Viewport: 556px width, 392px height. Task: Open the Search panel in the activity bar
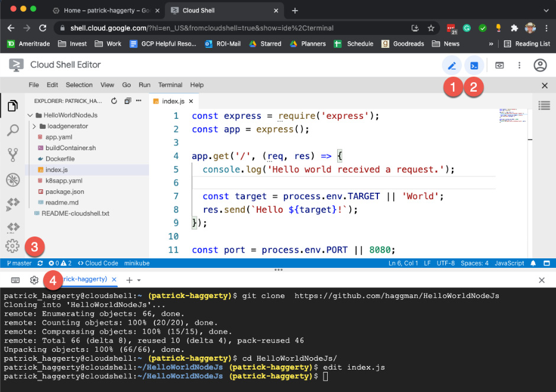point(13,129)
